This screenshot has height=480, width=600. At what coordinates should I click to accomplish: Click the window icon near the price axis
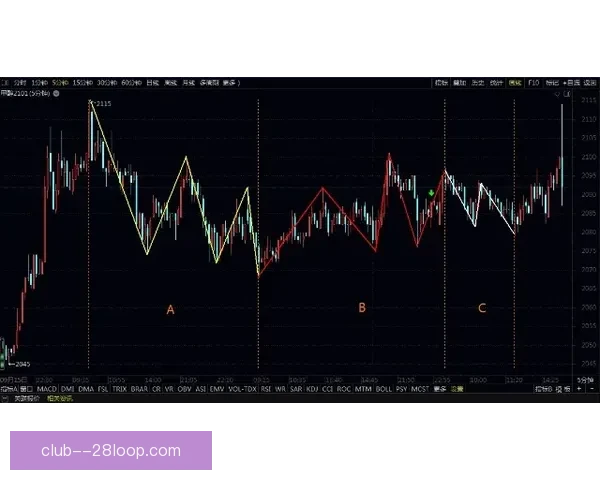567,94
